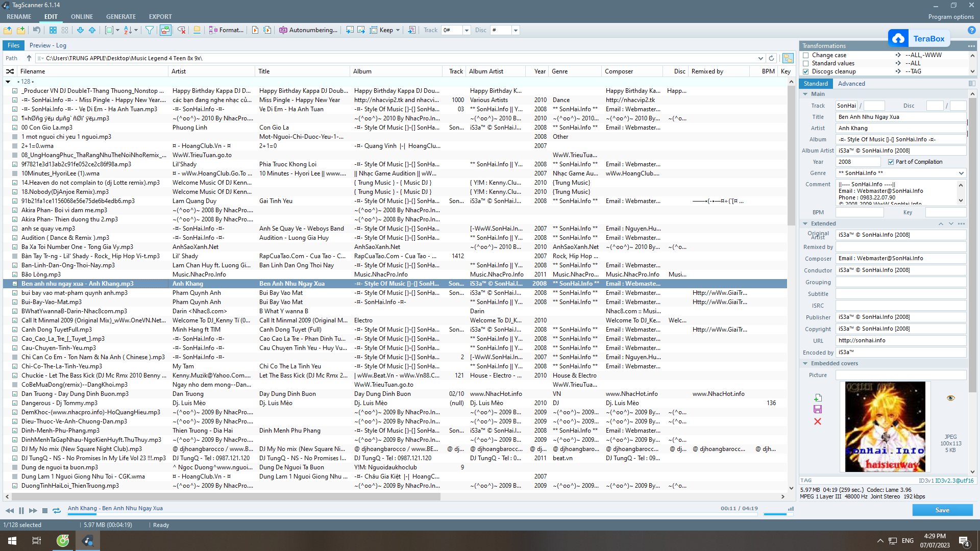The image size is (980, 551).
Task: Switch to the Advanced tab
Action: [851, 84]
